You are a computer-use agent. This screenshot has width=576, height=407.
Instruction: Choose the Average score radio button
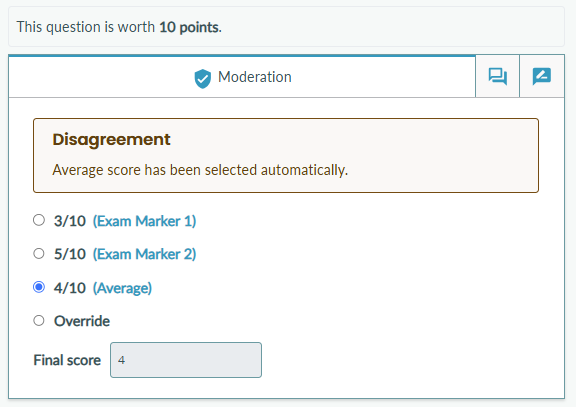(39, 287)
